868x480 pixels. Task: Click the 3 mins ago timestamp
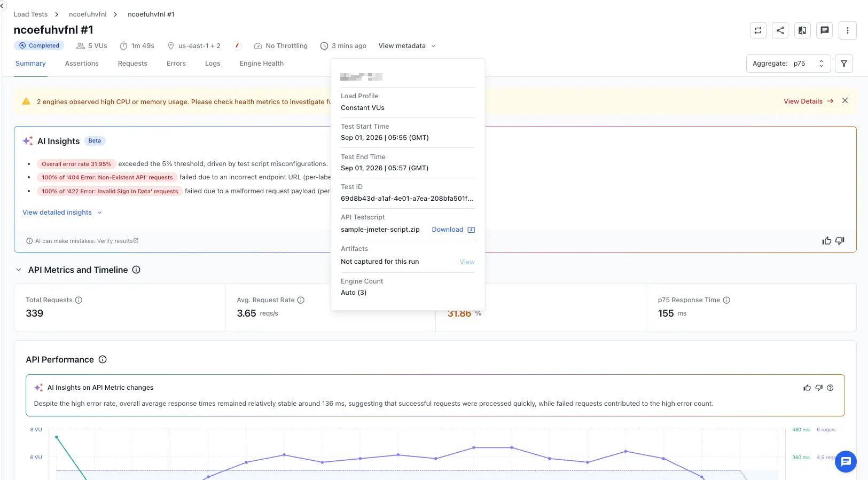(349, 46)
